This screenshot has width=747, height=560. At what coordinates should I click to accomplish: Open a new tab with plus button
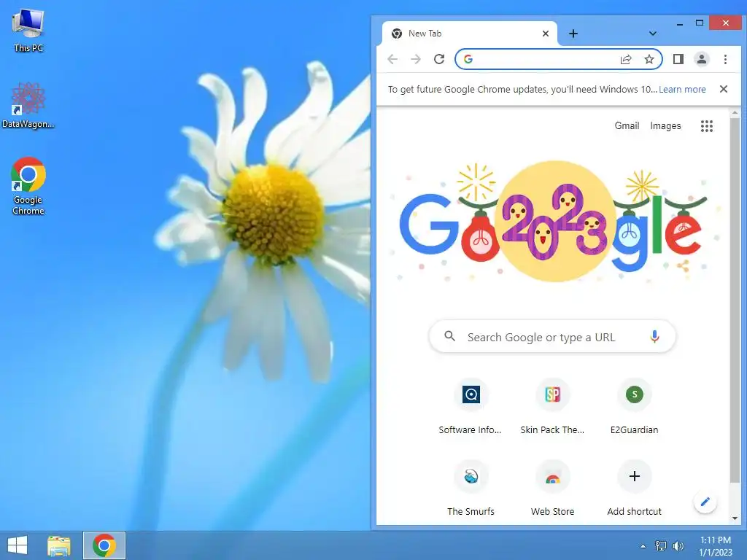(x=573, y=34)
